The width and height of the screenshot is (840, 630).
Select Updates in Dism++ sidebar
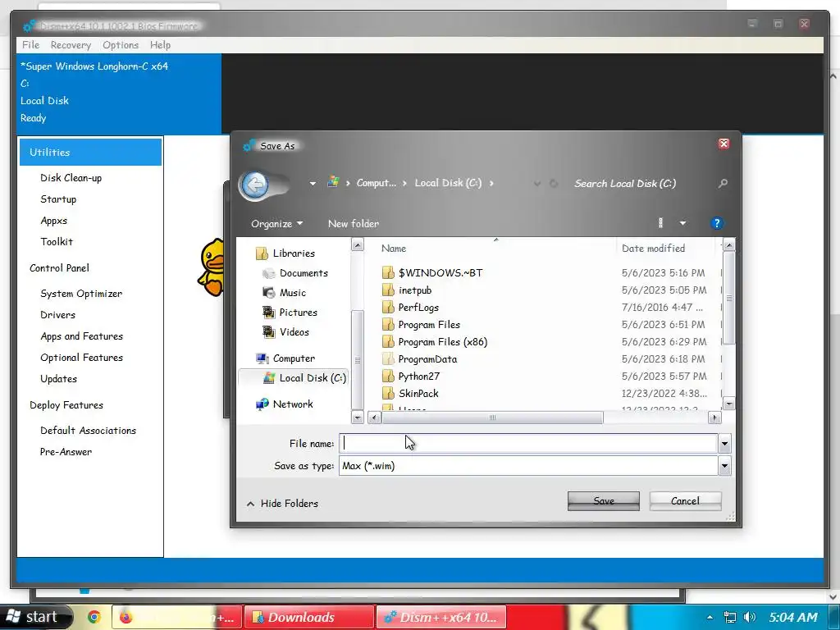(x=58, y=379)
